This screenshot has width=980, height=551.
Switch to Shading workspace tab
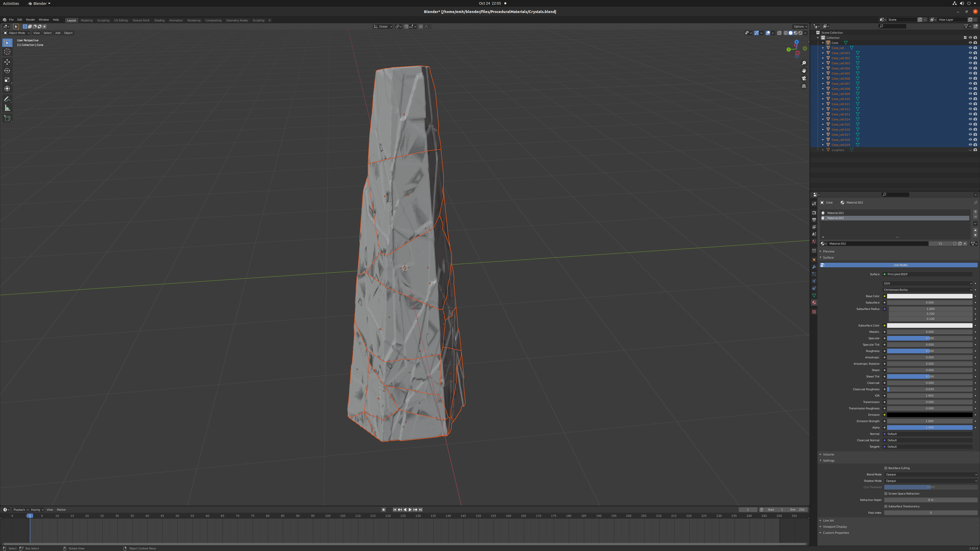click(159, 20)
